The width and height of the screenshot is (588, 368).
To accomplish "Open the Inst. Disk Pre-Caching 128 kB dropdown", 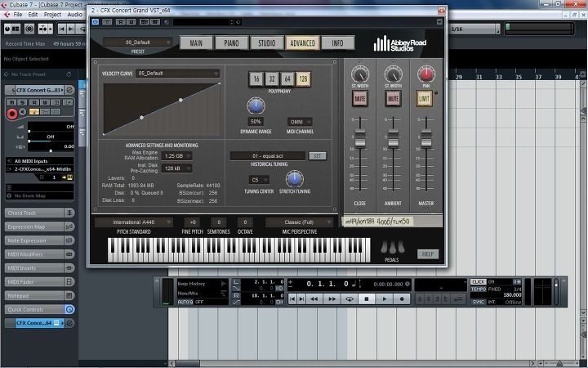I will [x=176, y=168].
